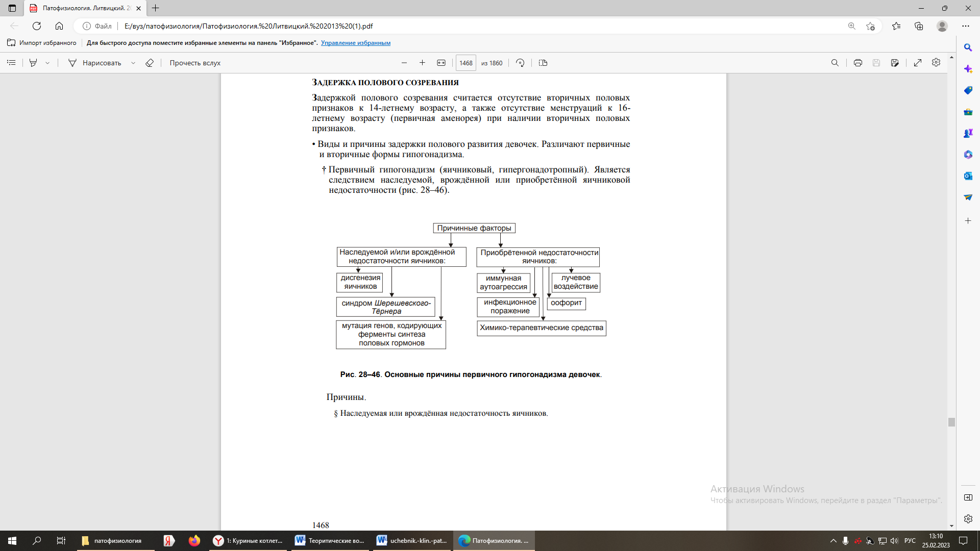Switch to Теоритические во... Word document
The height and width of the screenshot is (551, 980).
(330, 541)
